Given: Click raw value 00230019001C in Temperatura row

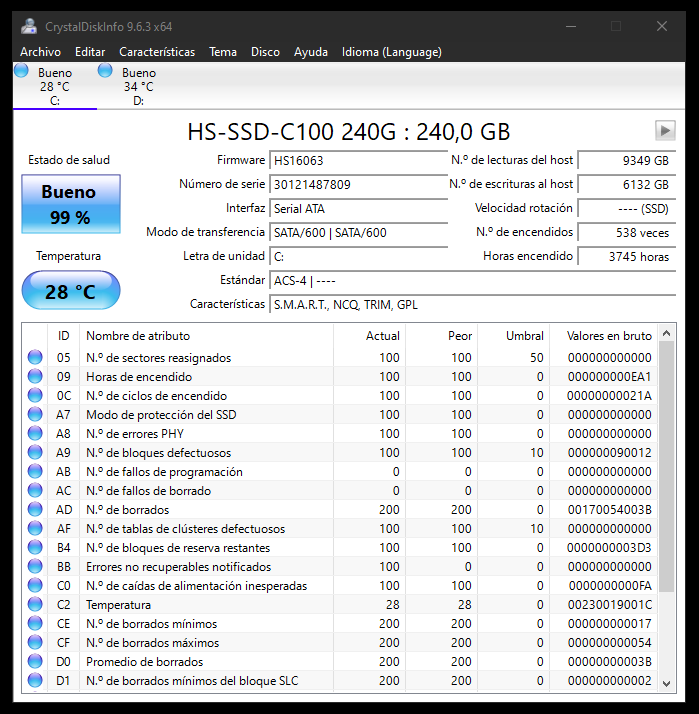Looking at the screenshot, I should click(609, 605).
